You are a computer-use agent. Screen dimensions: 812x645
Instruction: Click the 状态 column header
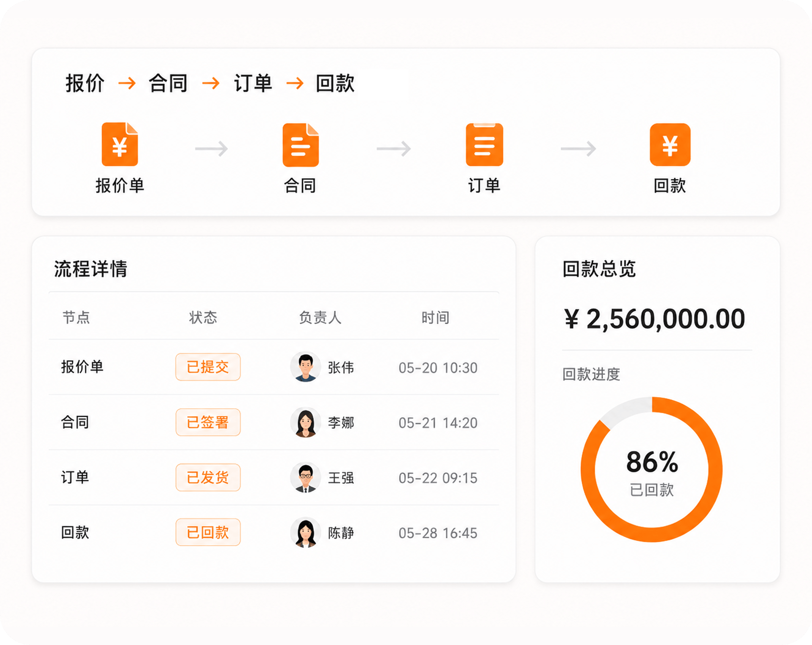(203, 318)
